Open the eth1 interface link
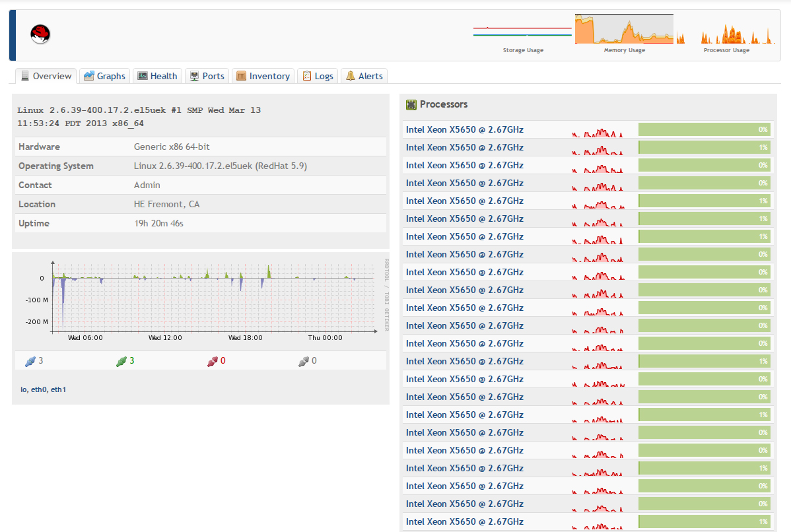 (59, 389)
